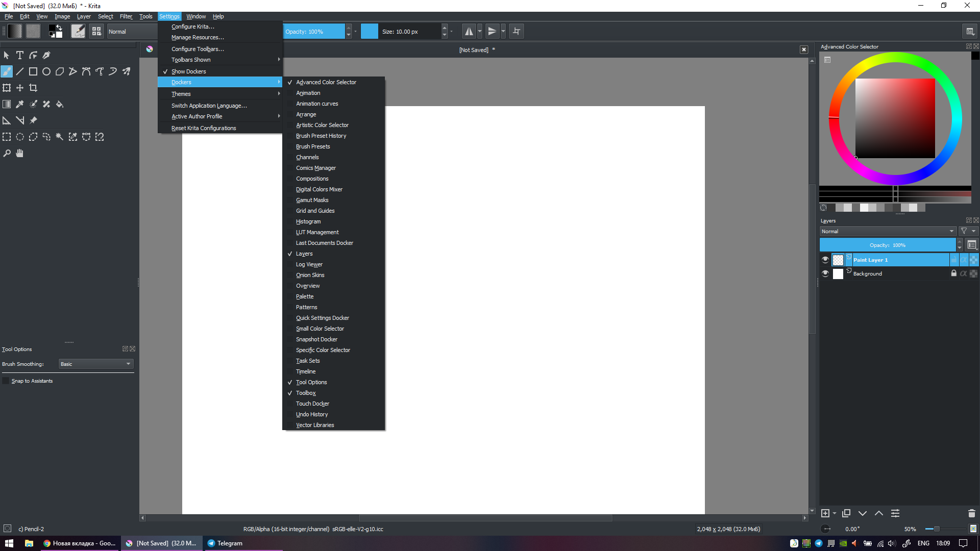
Task: Select the Line tool
Action: (20, 71)
